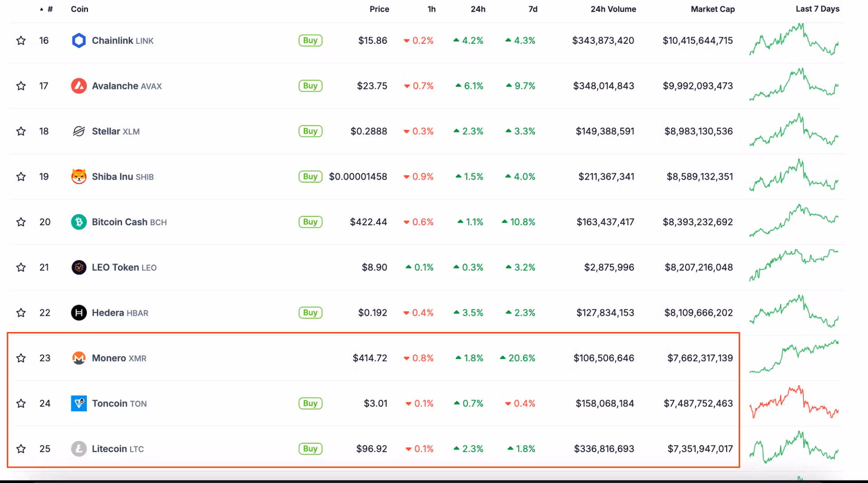Sort by rank using the # column header

[47, 9]
